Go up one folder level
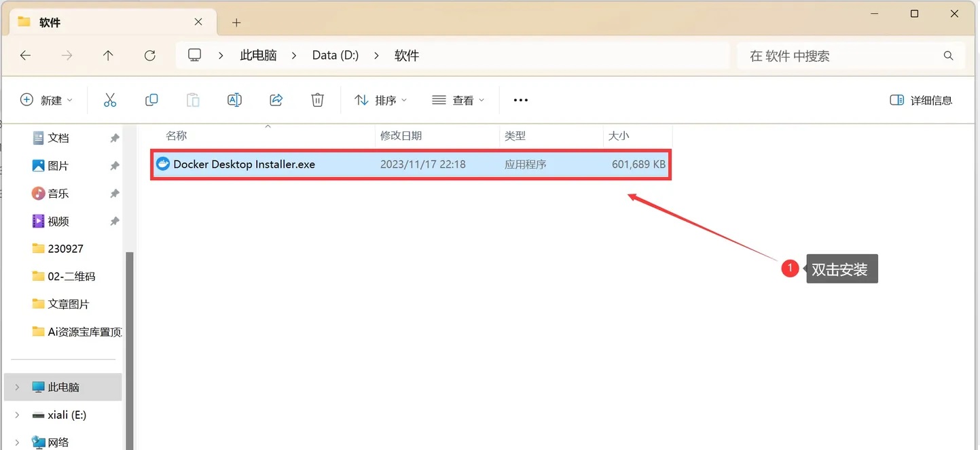 coord(108,56)
